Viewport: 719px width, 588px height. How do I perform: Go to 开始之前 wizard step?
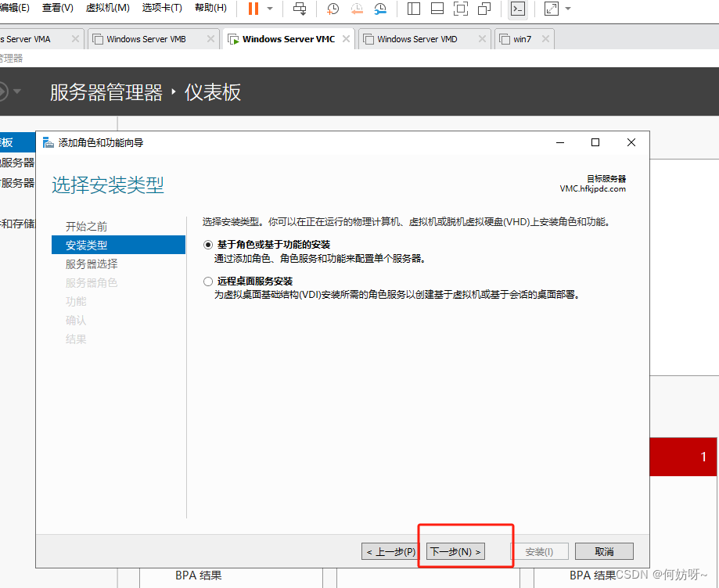[x=87, y=227]
